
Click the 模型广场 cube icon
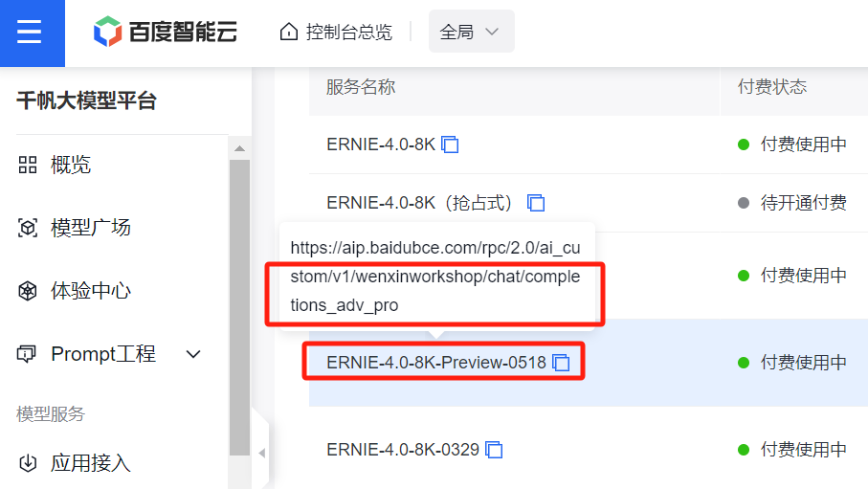[x=28, y=228]
